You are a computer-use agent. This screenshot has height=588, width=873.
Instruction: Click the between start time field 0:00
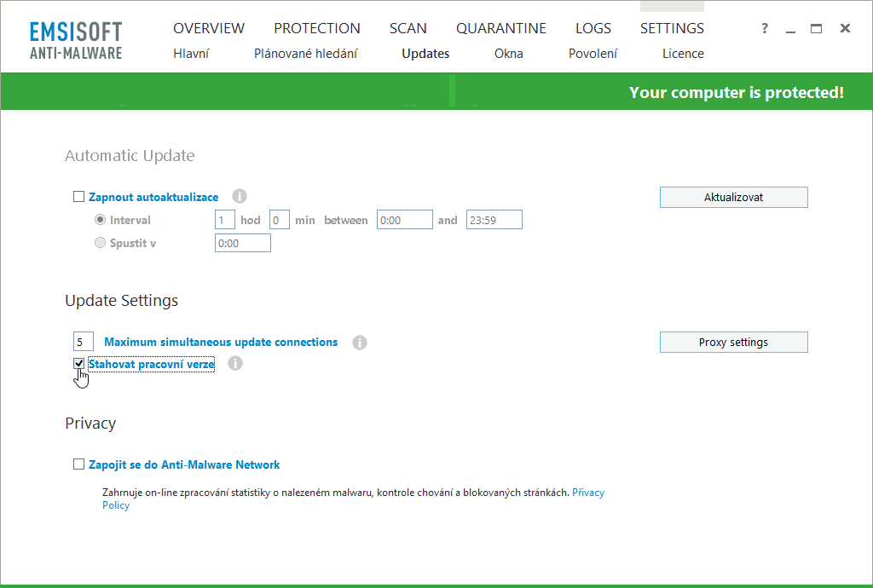pyautogui.click(x=405, y=220)
